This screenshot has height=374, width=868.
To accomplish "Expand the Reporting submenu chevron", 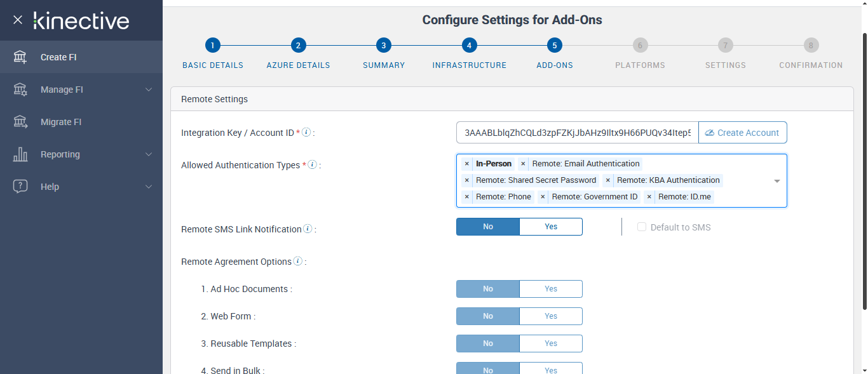I will point(149,154).
